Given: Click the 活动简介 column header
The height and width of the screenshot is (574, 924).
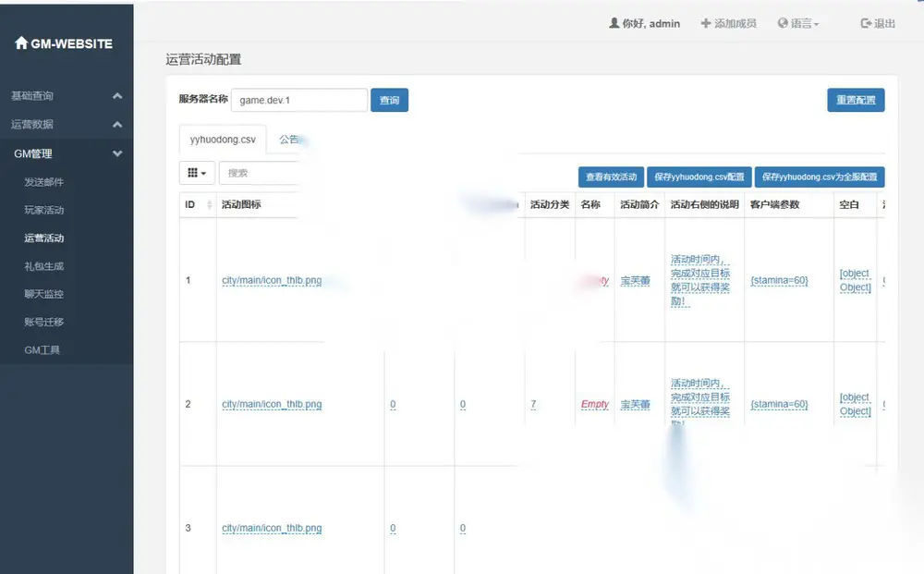Looking at the screenshot, I should (x=639, y=204).
